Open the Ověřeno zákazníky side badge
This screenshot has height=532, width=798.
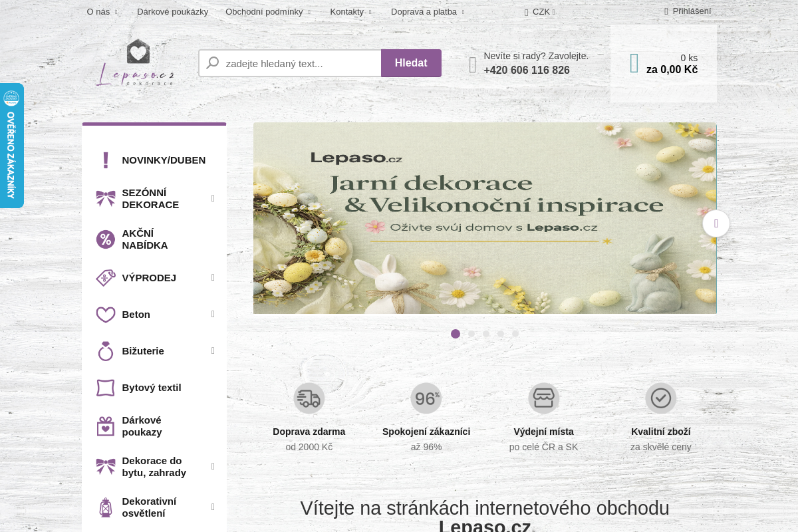11,146
